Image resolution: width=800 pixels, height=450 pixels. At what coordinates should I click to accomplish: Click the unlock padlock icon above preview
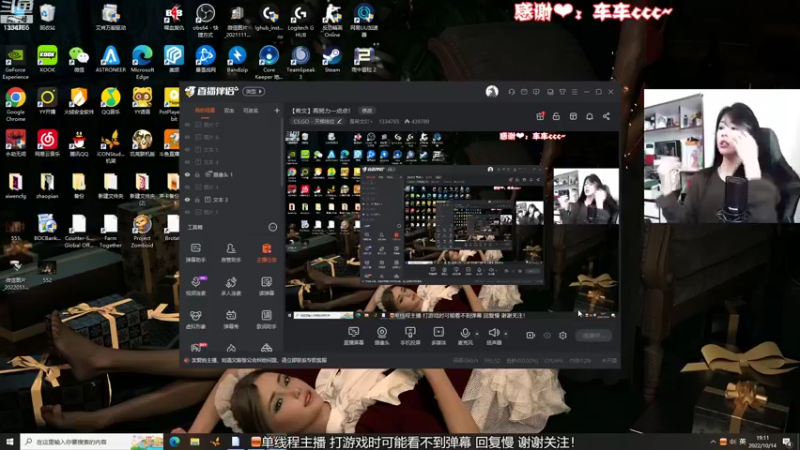click(556, 116)
